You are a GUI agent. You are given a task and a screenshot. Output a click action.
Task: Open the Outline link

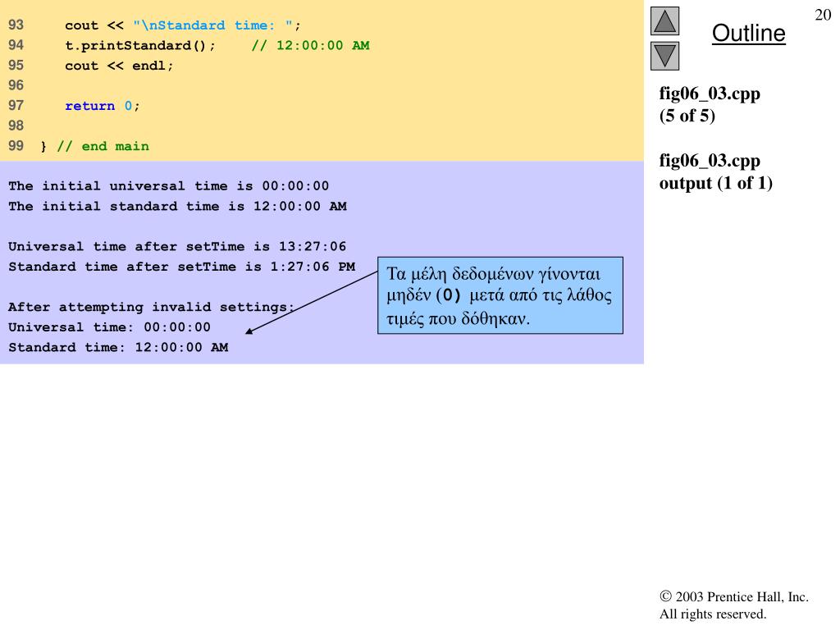(x=748, y=33)
